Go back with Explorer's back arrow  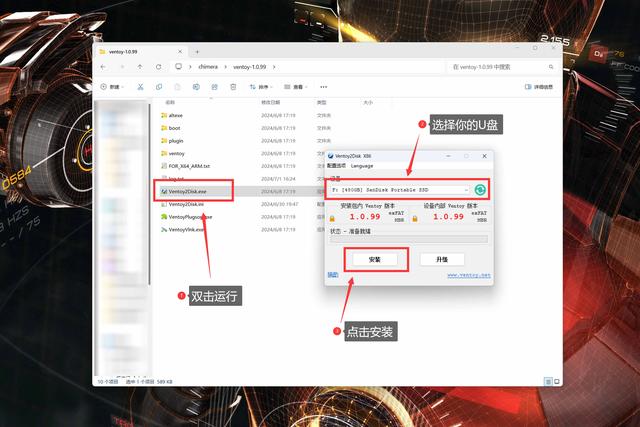[x=103, y=67]
